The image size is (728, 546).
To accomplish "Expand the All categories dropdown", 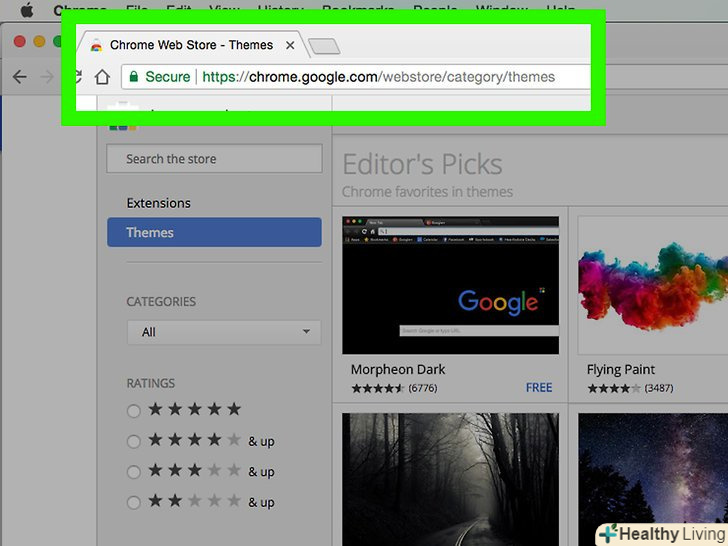I will [223, 332].
